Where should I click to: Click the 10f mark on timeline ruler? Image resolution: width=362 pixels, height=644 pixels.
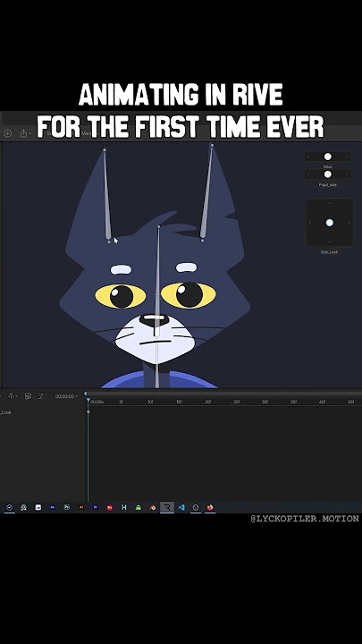click(x=150, y=402)
